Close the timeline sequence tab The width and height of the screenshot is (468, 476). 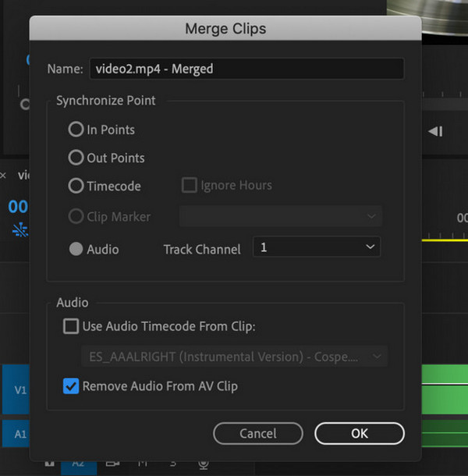tap(3, 175)
